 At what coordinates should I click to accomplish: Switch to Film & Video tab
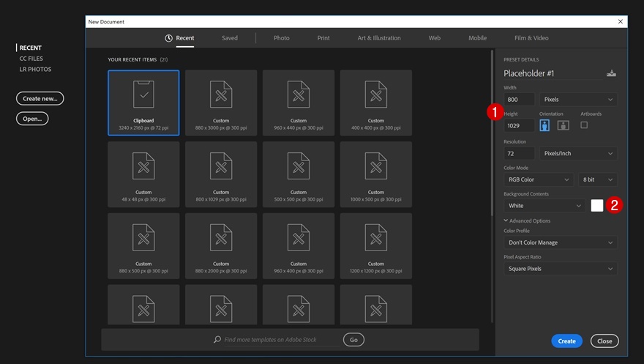coord(531,38)
